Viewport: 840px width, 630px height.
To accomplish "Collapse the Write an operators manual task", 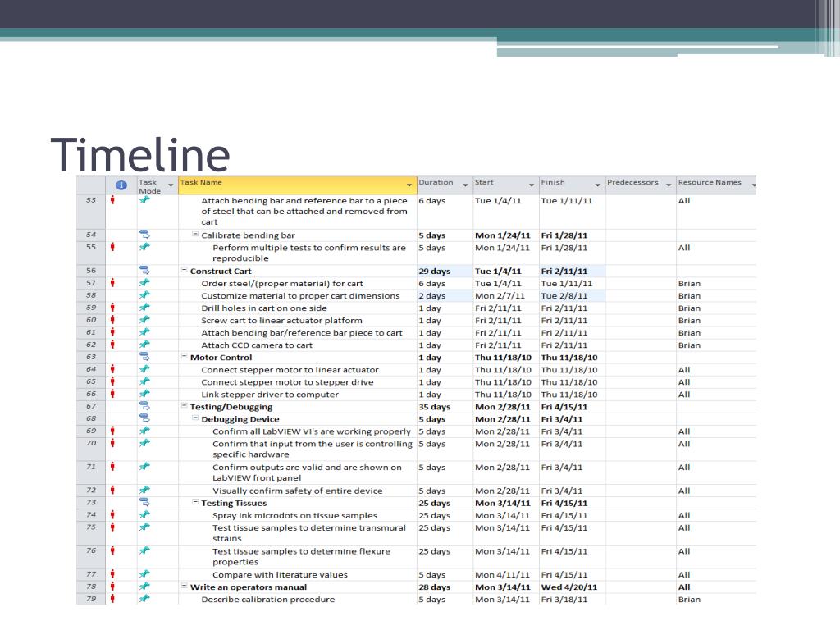I will coord(184,586).
